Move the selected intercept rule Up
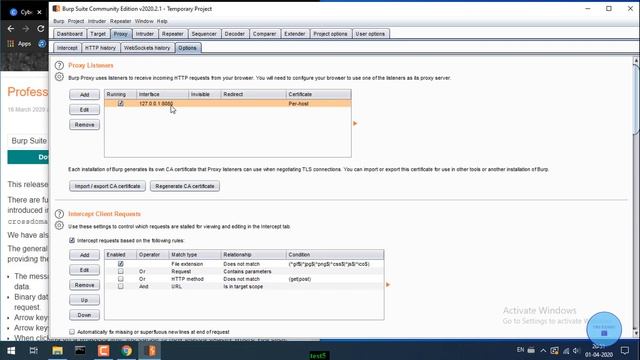 (x=84, y=300)
